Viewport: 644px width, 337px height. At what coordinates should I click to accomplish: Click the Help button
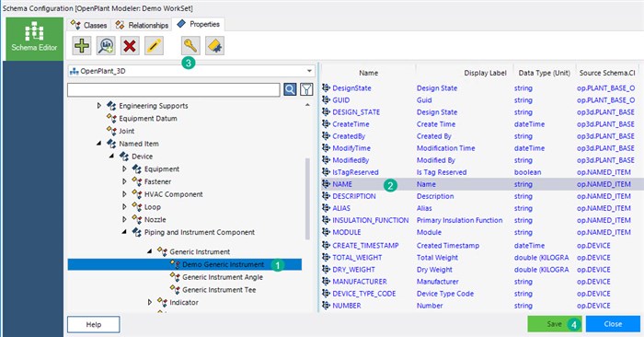[94, 324]
